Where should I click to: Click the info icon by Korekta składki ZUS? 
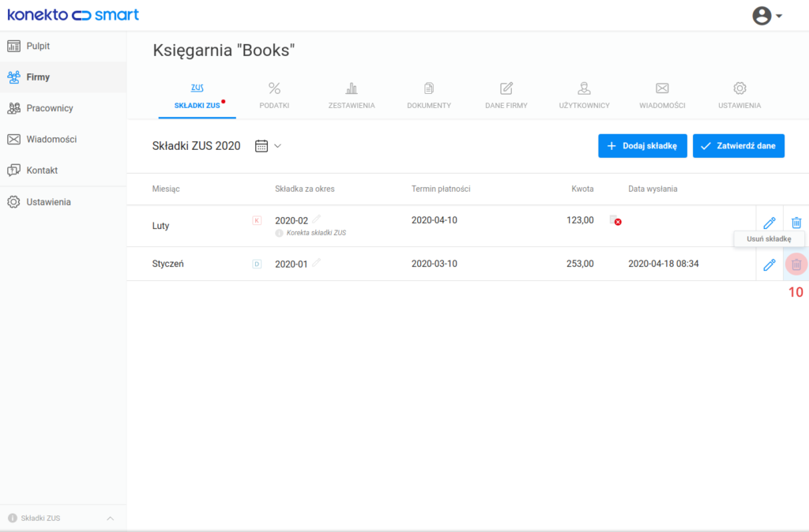tap(279, 233)
